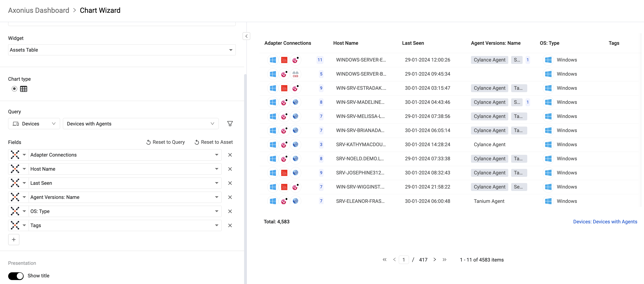Add a new field with plus icon
Image resolution: width=644 pixels, height=284 pixels.
pyautogui.click(x=14, y=239)
